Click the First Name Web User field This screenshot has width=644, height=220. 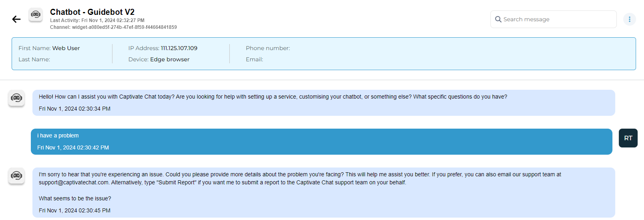tap(66, 48)
